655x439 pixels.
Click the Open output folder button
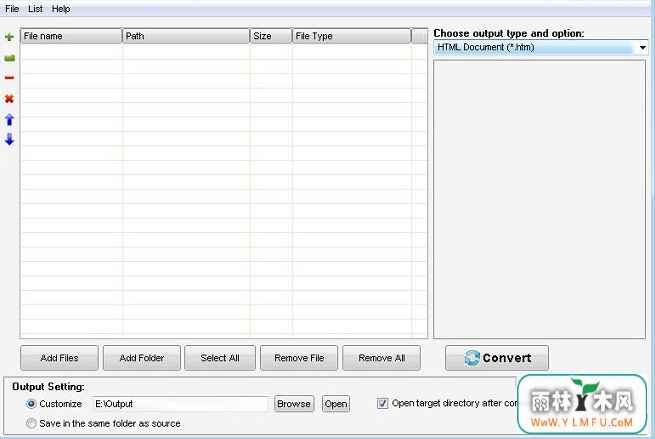[336, 404]
